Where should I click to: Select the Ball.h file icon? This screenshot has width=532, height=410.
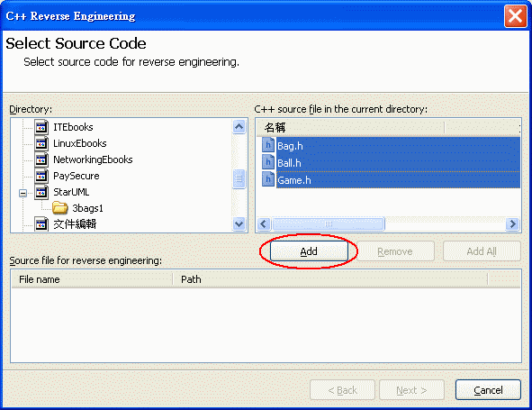(x=268, y=162)
